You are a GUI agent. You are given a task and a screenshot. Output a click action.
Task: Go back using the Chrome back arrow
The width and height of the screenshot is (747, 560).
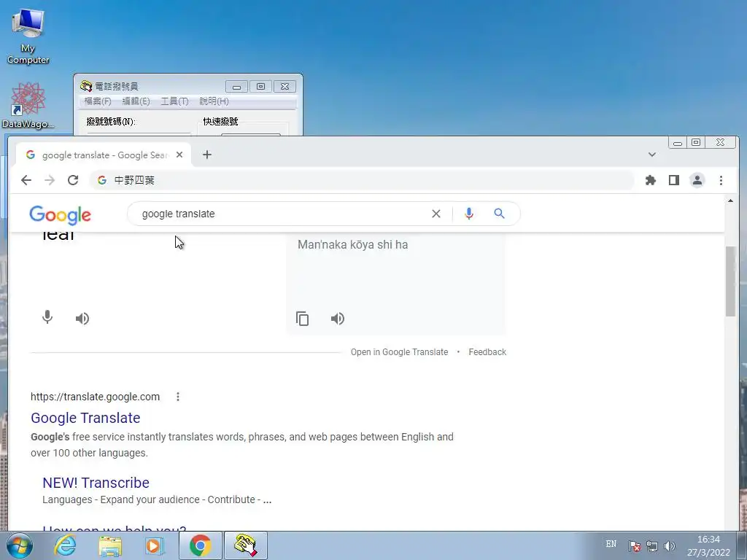26,180
